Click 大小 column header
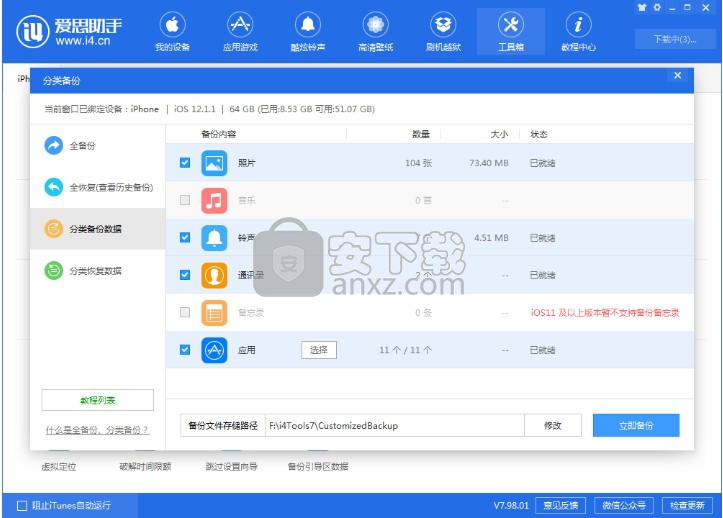 pyautogui.click(x=499, y=134)
